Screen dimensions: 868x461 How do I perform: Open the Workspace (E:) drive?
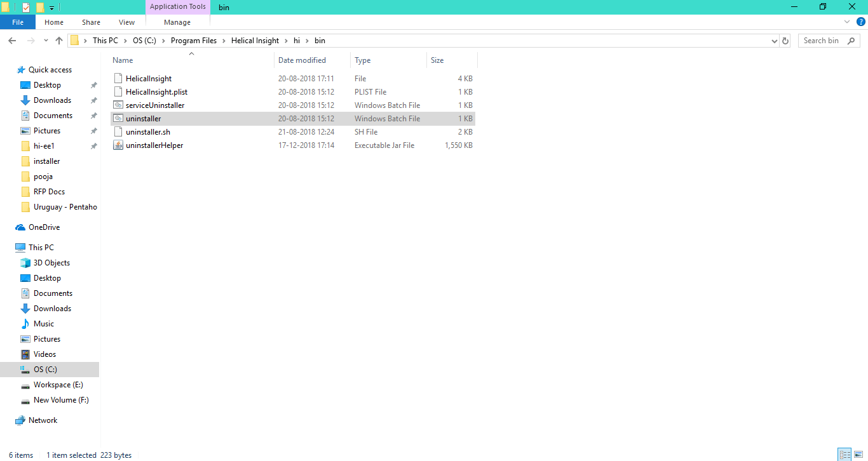click(58, 385)
